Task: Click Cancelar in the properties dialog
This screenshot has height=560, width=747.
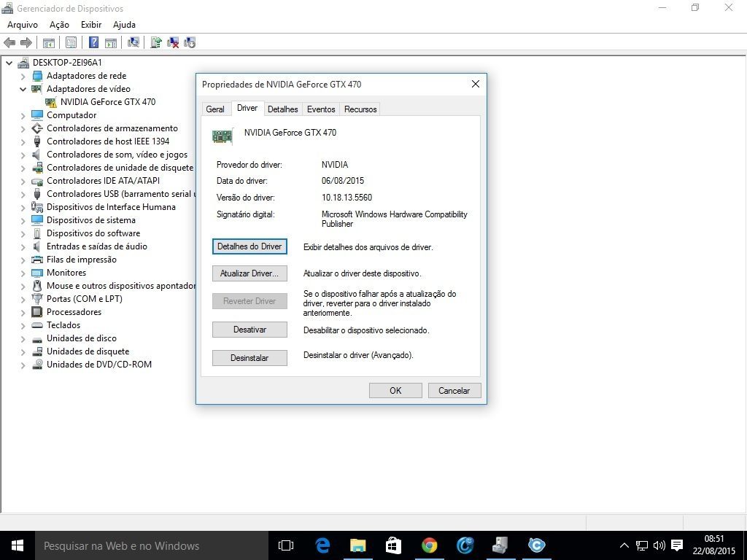Action: (454, 391)
